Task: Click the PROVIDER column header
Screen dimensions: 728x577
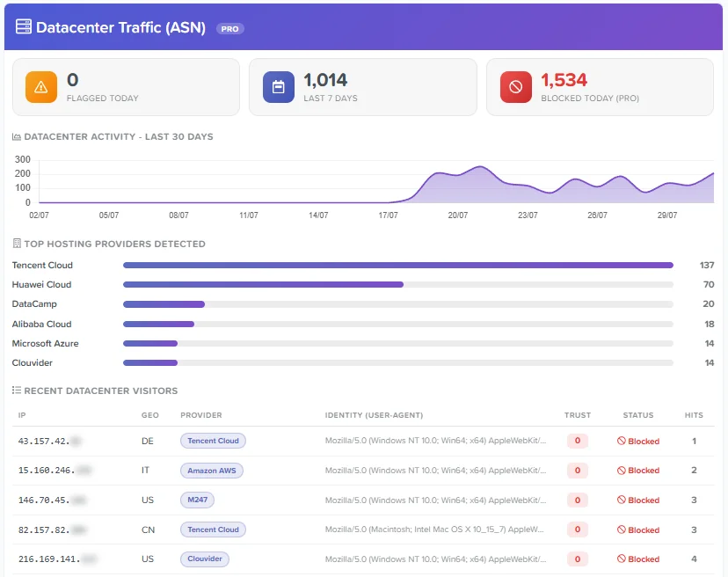Action: 201,415
